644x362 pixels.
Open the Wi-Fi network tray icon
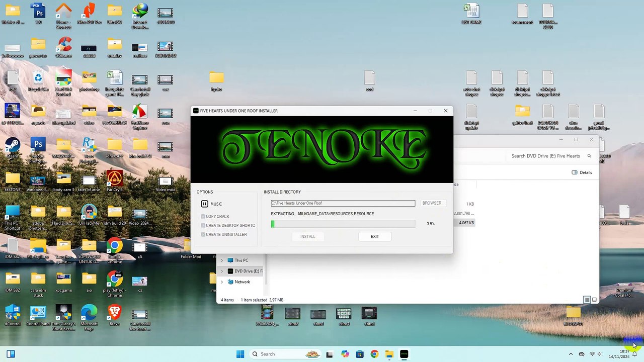click(x=592, y=354)
